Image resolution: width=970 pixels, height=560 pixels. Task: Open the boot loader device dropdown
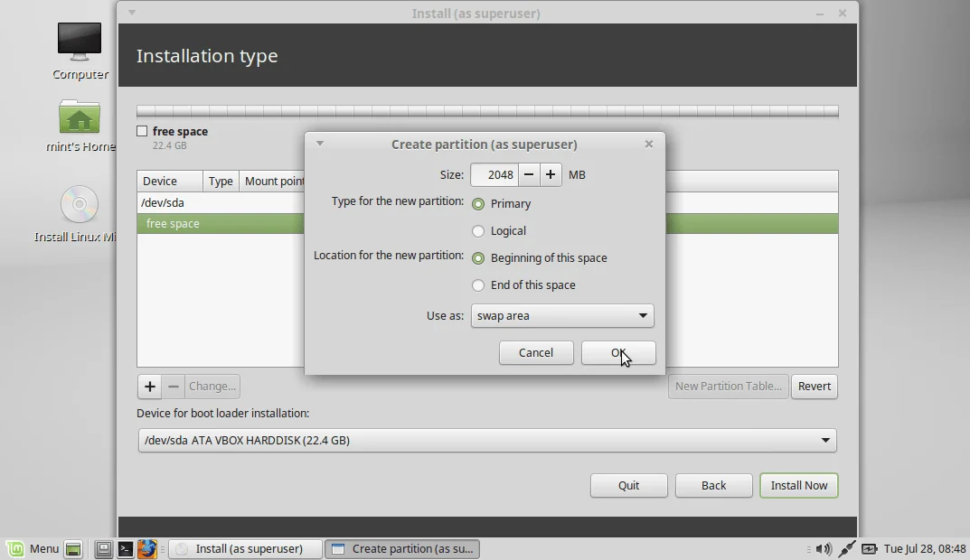(x=486, y=440)
